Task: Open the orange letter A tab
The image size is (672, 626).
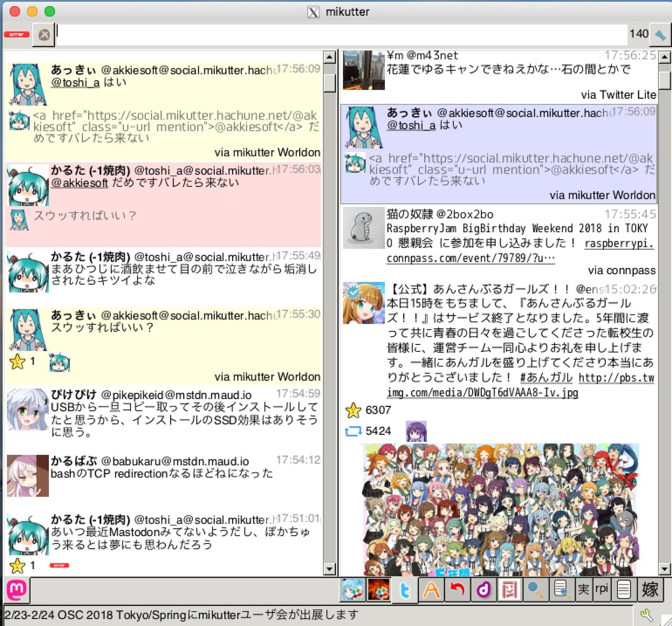Action: tap(431, 590)
